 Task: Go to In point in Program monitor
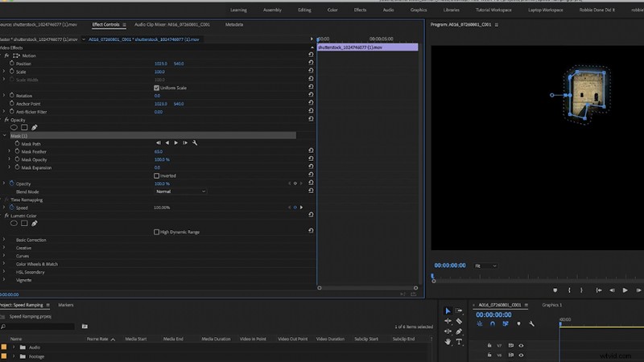(599, 290)
